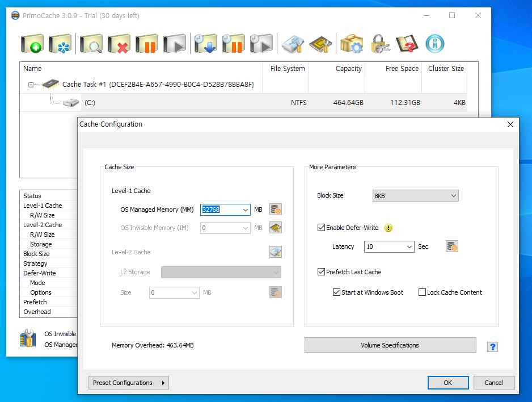
Task: Click the pause defer-write icon with clock
Action: pos(234,44)
